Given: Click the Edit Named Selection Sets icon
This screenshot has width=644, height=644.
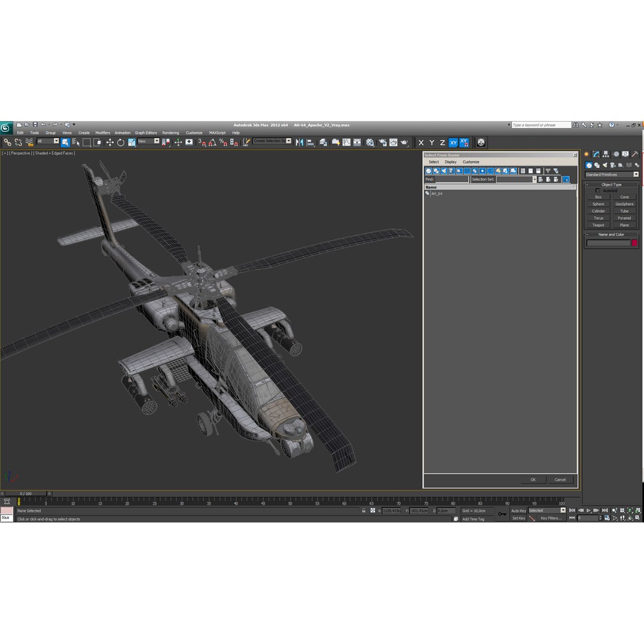Looking at the screenshot, I should (x=246, y=143).
